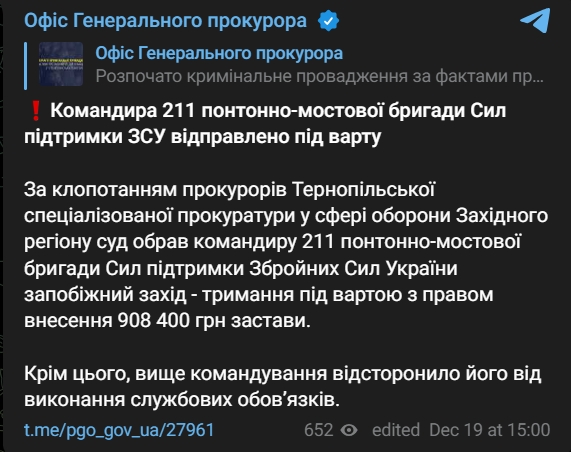Jump to quoted message starting with 'Розпочато кримінальне'
Image resolution: width=571 pixels, height=452 pixels.
(319, 76)
